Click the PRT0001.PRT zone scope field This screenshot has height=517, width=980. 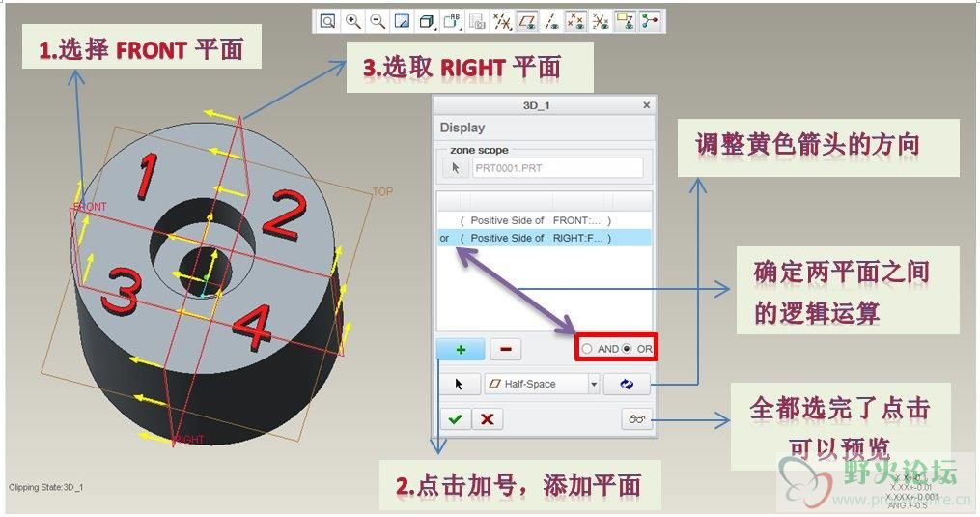click(x=557, y=168)
